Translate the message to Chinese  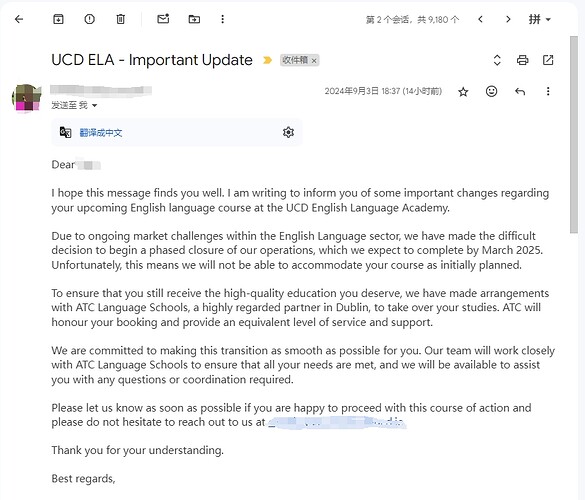point(101,133)
